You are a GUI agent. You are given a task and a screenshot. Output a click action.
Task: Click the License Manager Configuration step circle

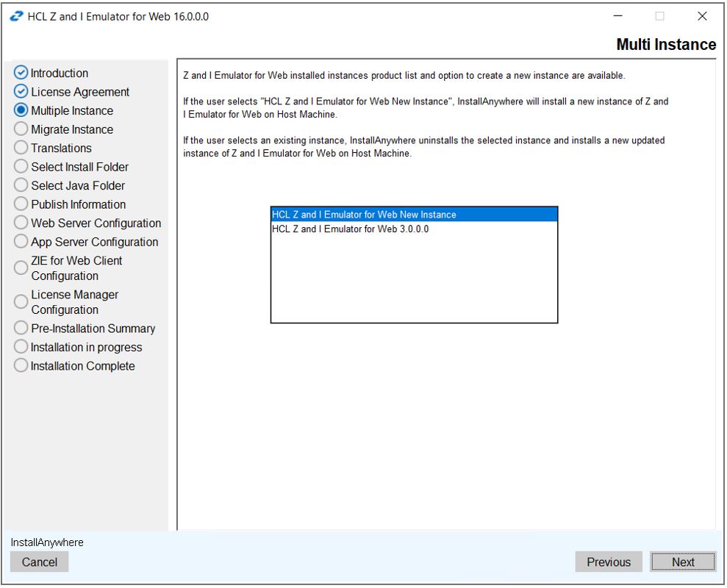coord(21,301)
